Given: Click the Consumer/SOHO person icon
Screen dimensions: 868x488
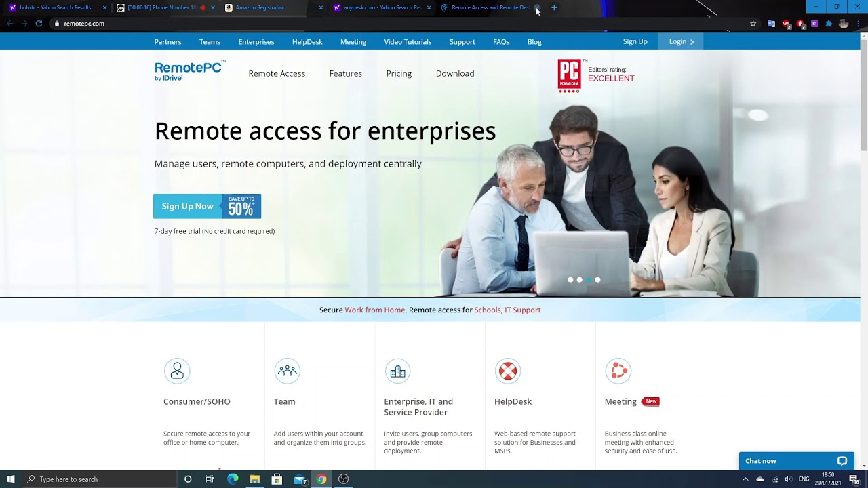Looking at the screenshot, I should click(x=177, y=371).
